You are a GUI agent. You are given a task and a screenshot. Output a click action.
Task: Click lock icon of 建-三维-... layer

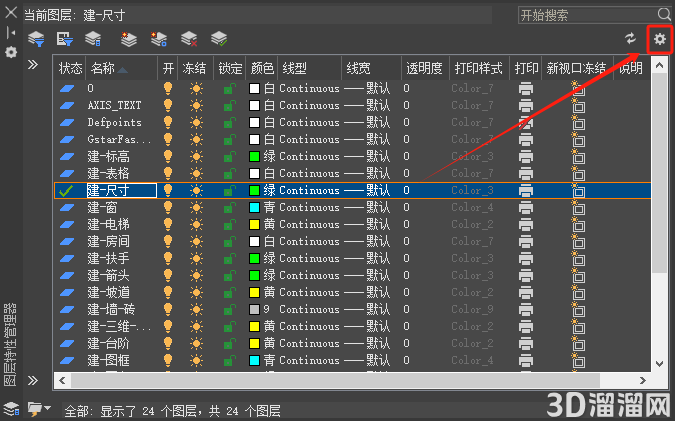pos(229,326)
